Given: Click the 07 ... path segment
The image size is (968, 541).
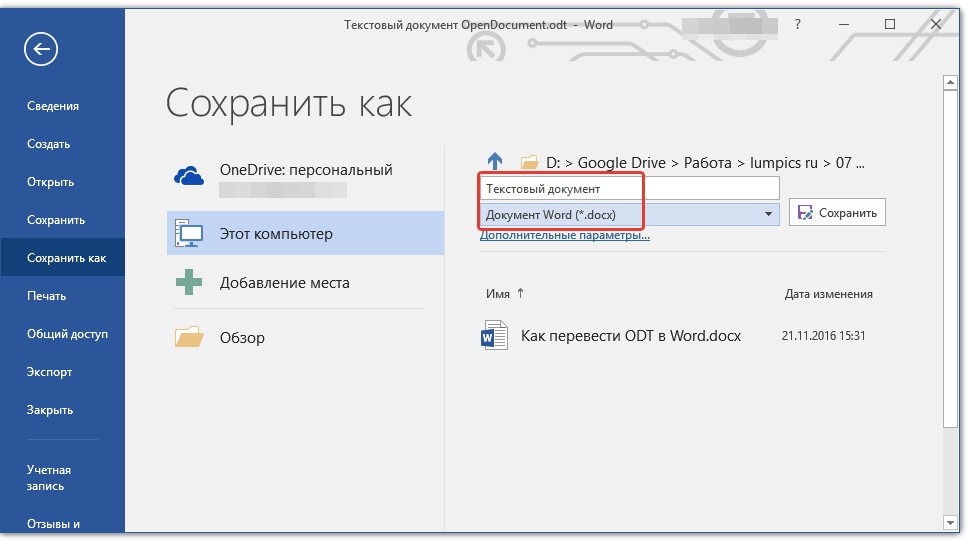Looking at the screenshot, I should (850, 162).
